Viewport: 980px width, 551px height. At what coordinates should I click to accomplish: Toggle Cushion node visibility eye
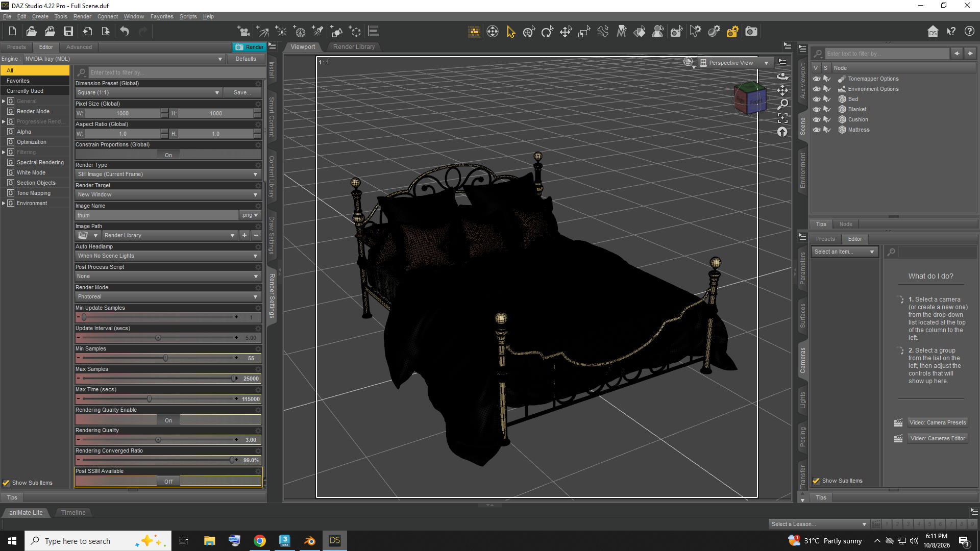click(x=817, y=119)
